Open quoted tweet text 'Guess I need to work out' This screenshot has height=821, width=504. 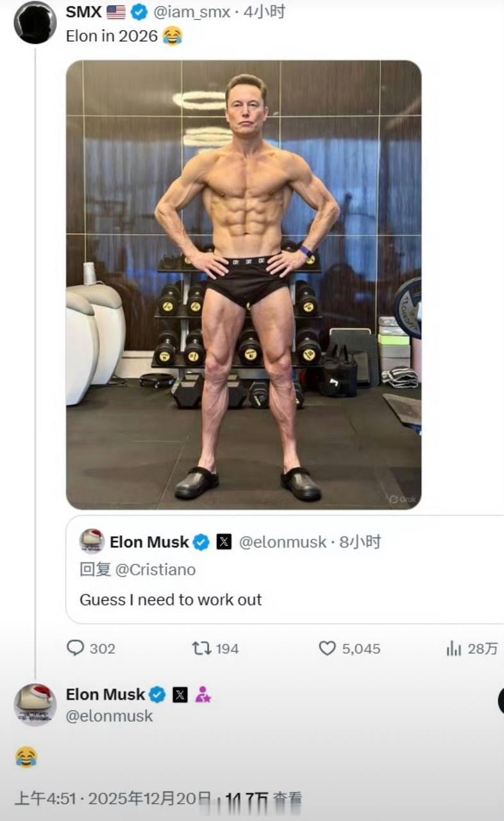click(171, 600)
